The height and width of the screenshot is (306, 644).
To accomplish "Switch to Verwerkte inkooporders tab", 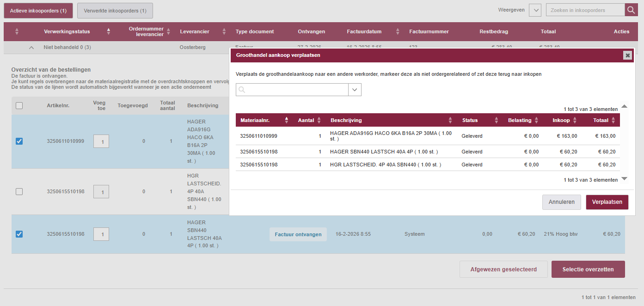I will [115, 10].
